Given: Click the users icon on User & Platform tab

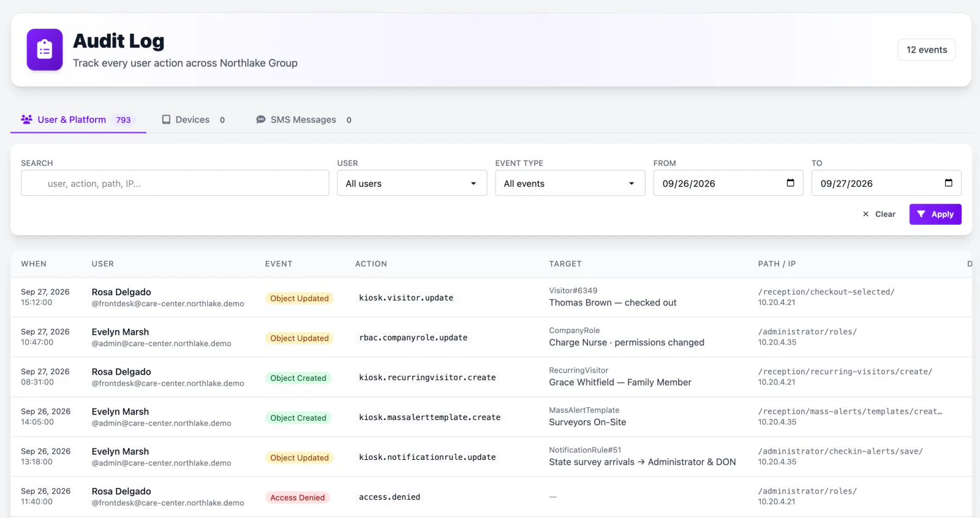Looking at the screenshot, I should point(26,119).
